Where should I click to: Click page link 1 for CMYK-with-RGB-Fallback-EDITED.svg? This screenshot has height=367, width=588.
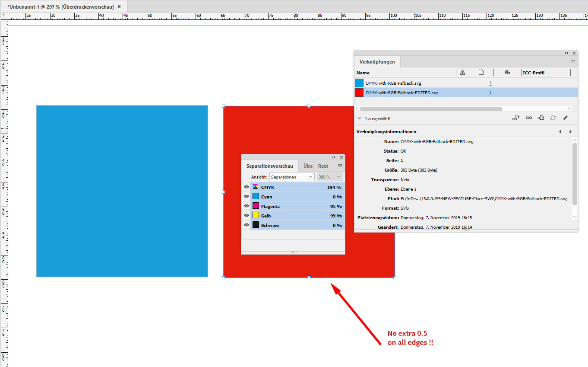[490, 93]
